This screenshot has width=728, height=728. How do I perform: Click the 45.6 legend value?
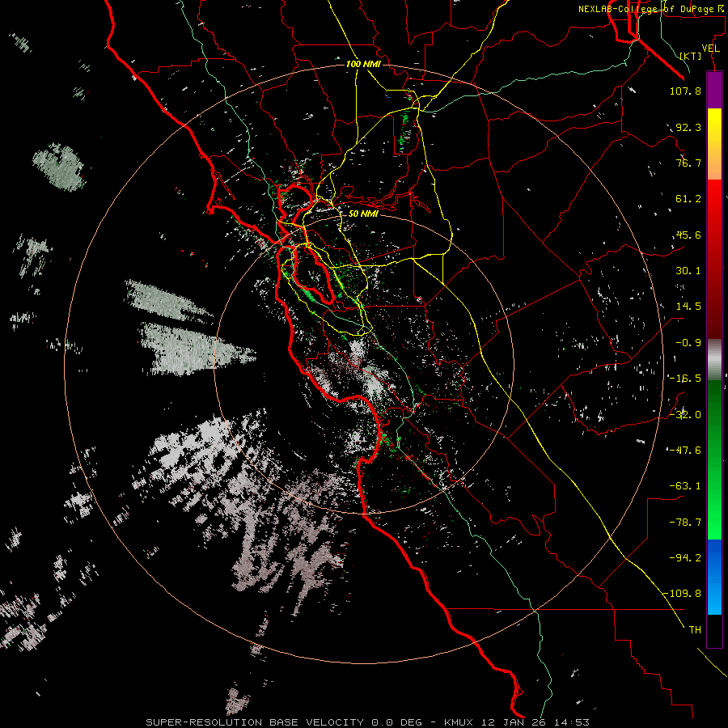(688, 235)
